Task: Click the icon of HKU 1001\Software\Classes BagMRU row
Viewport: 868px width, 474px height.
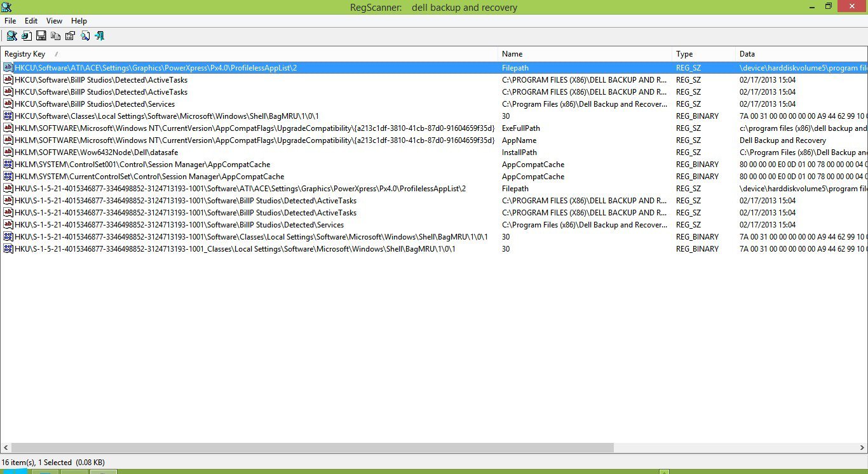Action: point(8,236)
